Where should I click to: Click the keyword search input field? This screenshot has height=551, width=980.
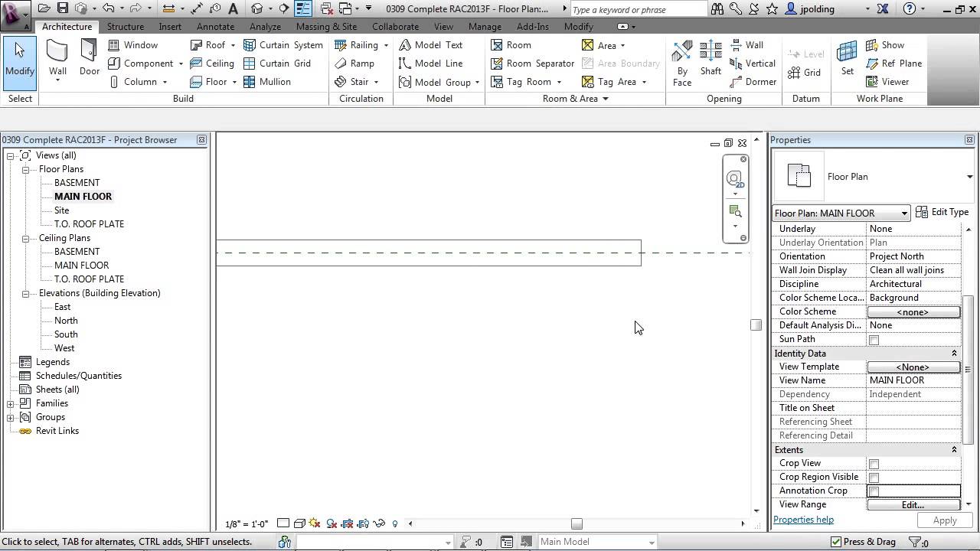point(637,9)
